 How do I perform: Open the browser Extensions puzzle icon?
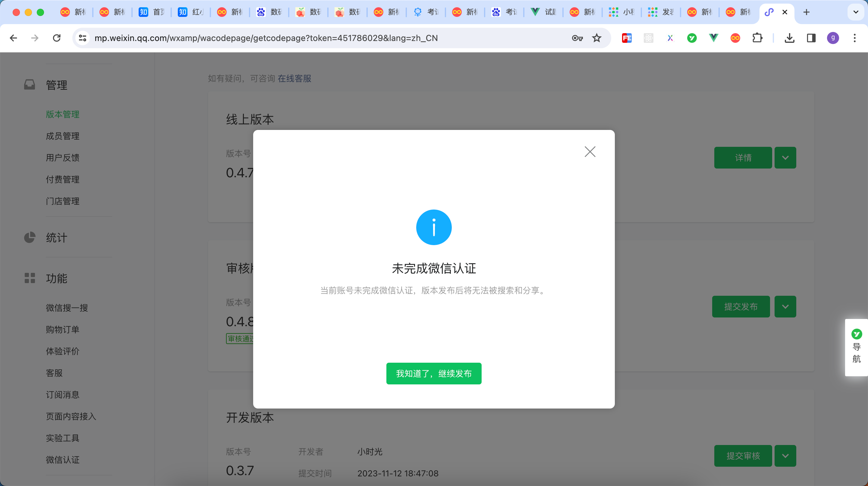coord(757,38)
